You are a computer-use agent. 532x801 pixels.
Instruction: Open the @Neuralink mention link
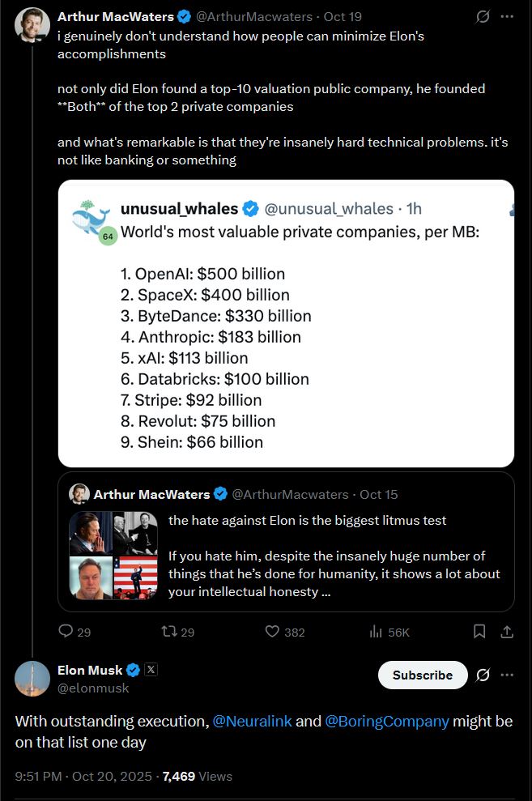point(252,721)
